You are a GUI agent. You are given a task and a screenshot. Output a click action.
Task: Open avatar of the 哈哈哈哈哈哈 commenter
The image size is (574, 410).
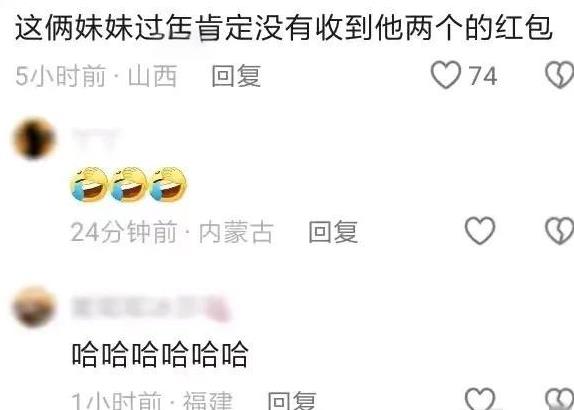pos(34,307)
